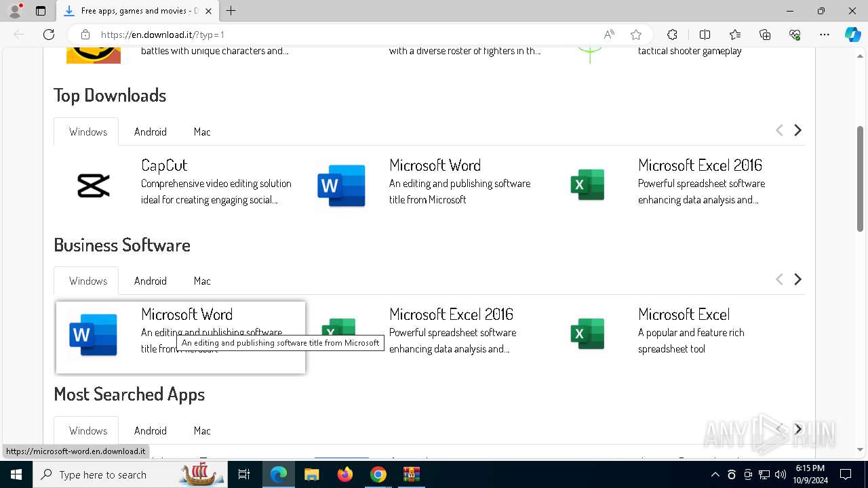
Task: Open the Collections icon
Action: coord(765,35)
